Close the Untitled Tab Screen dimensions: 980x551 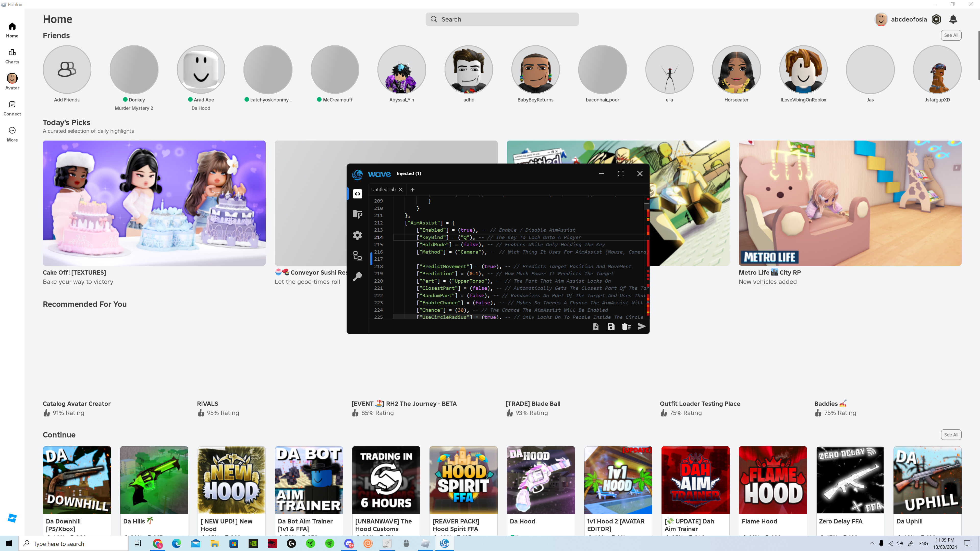401,189
